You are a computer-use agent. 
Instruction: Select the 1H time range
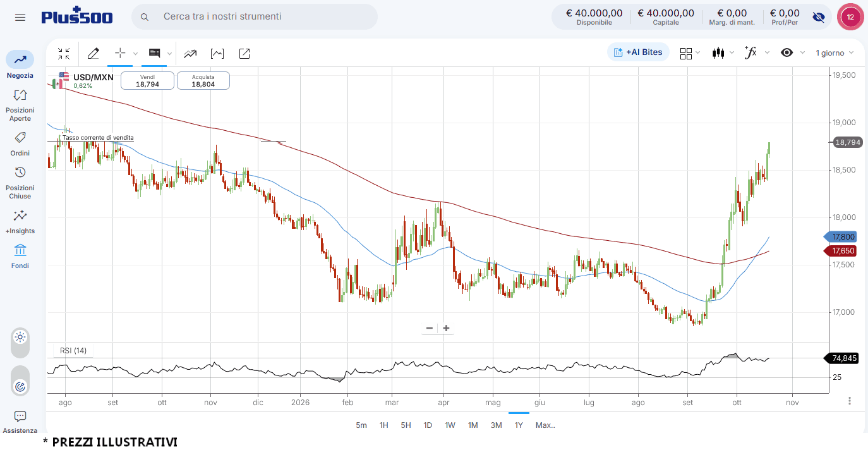[383, 425]
